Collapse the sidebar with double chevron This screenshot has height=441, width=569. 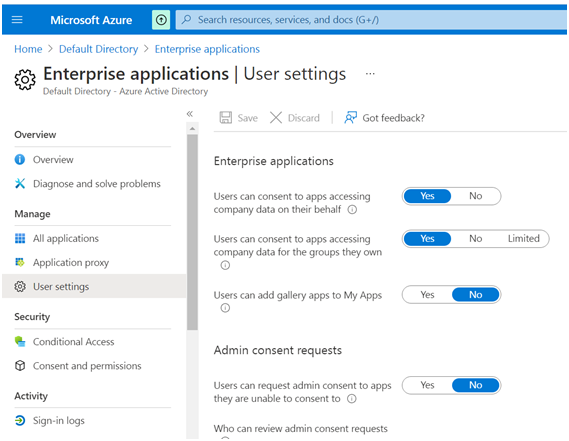point(190,114)
